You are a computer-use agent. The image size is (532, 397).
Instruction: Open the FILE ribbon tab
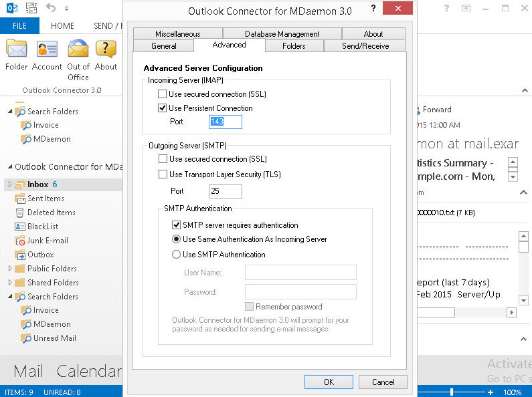tap(19, 26)
